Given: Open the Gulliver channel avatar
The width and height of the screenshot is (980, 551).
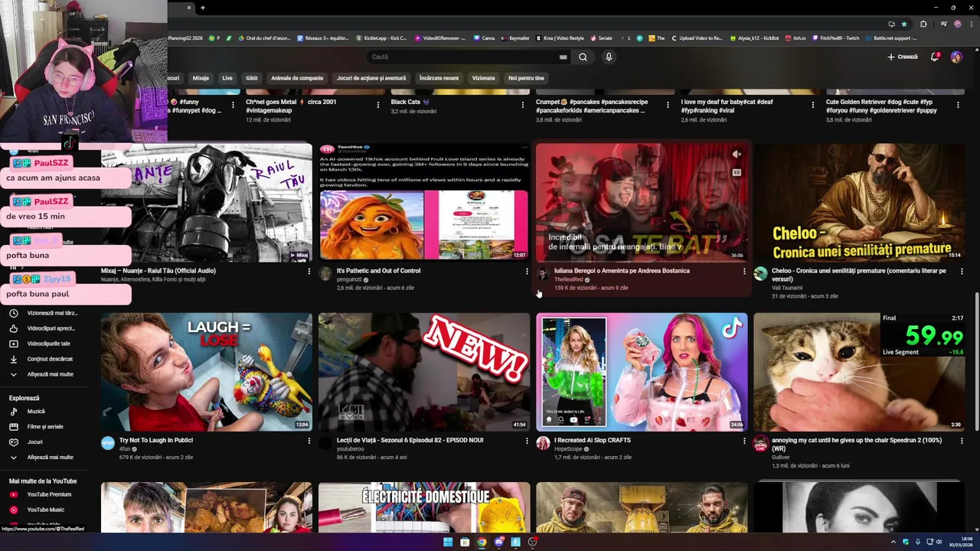Looking at the screenshot, I should pyautogui.click(x=760, y=443).
